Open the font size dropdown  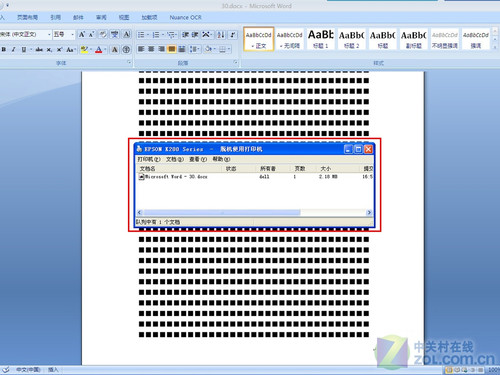72,34
